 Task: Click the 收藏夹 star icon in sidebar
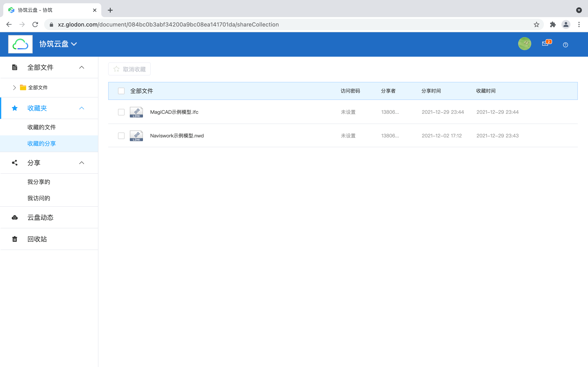point(14,108)
